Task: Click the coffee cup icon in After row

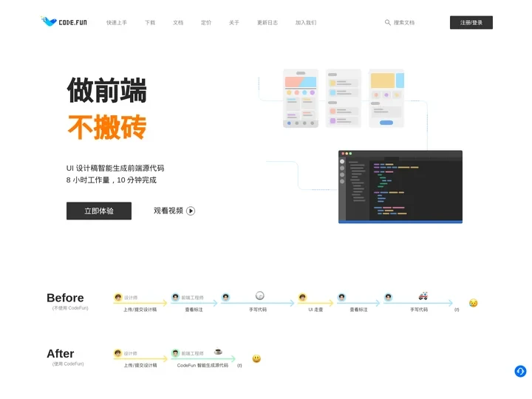Action: point(218,352)
